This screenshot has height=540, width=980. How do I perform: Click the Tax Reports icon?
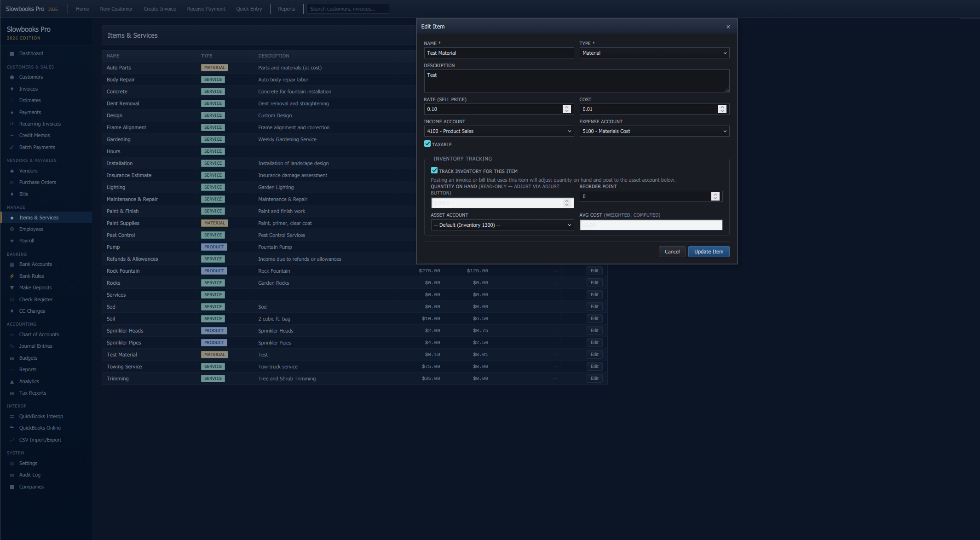12,393
